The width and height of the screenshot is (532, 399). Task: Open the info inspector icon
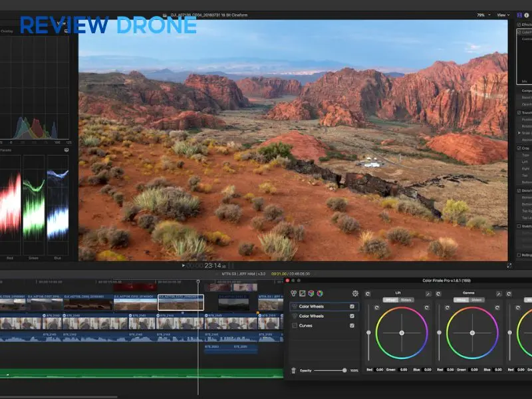coord(527,15)
